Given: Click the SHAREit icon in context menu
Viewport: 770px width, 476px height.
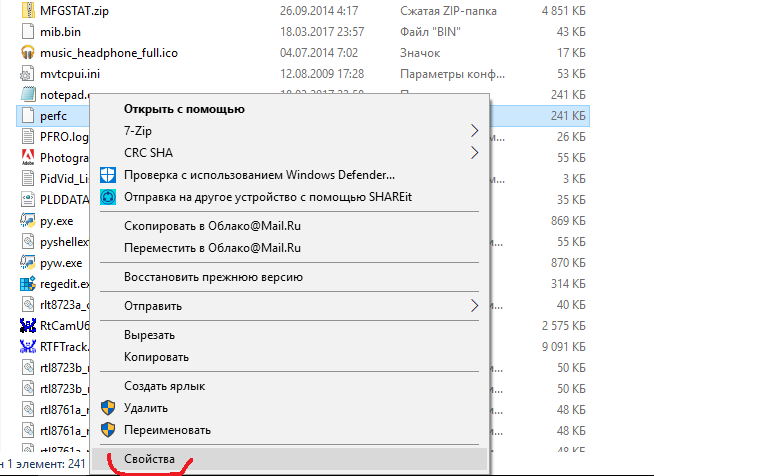Looking at the screenshot, I should (x=108, y=197).
